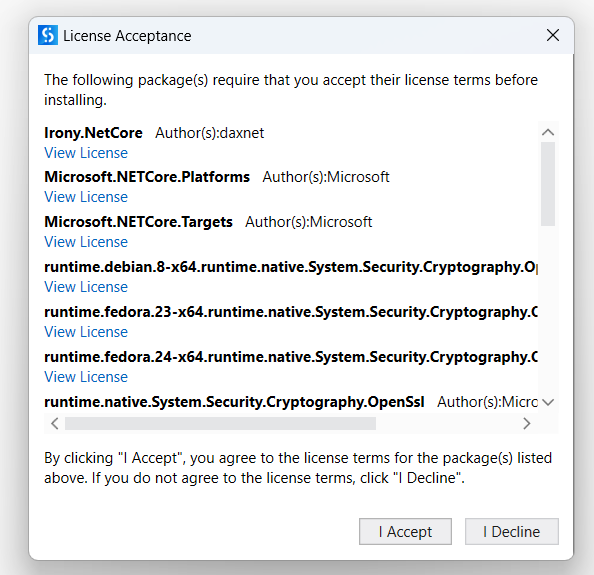594x575 pixels.
Task: Open View License for runtime.fedora.23-x64 package
Action: point(86,332)
